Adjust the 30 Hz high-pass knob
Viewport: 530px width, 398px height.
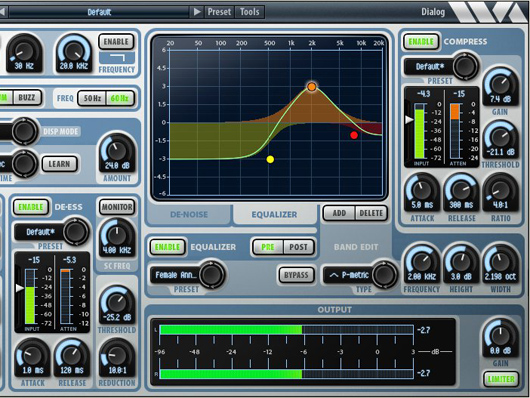[24, 51]
